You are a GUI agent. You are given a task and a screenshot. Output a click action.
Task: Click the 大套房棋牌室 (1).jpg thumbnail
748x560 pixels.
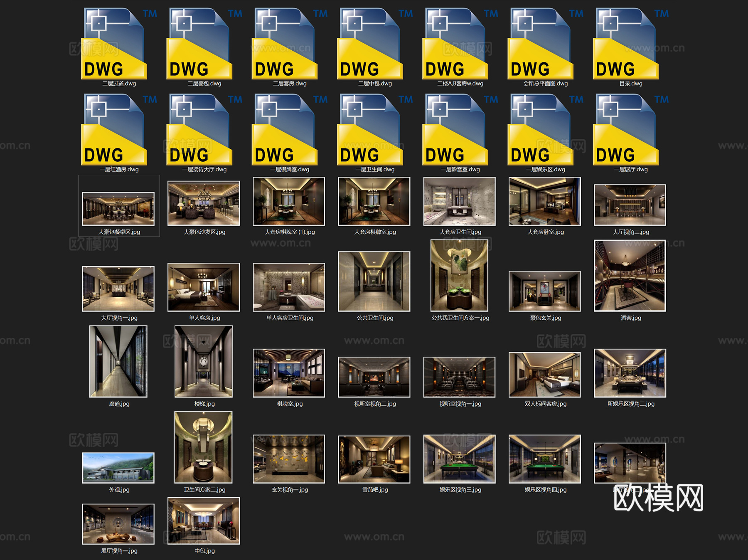(289, 201)
